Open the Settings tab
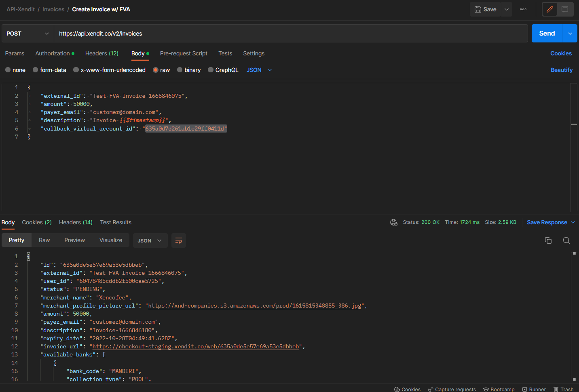The height and width of the screenshot is (392, 579). (254, 53)
